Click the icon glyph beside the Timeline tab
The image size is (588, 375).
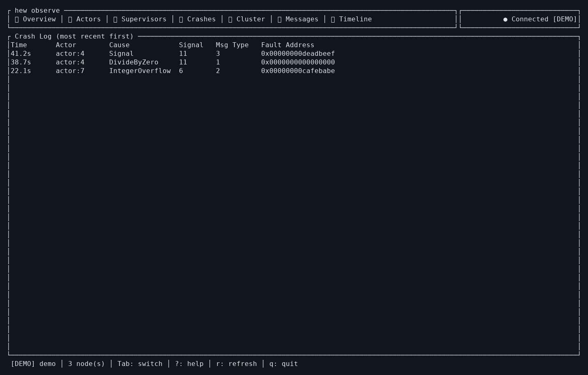[333, 19]
